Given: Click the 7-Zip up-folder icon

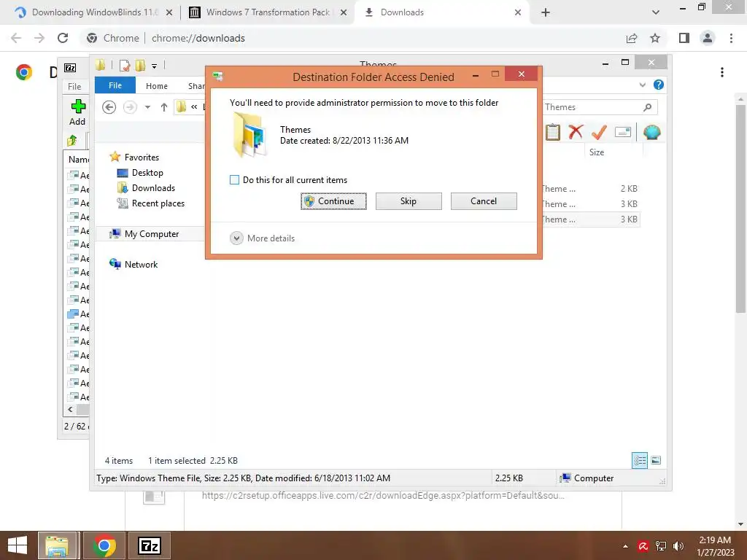Looking at the screenshot, I should coord(72,140).
